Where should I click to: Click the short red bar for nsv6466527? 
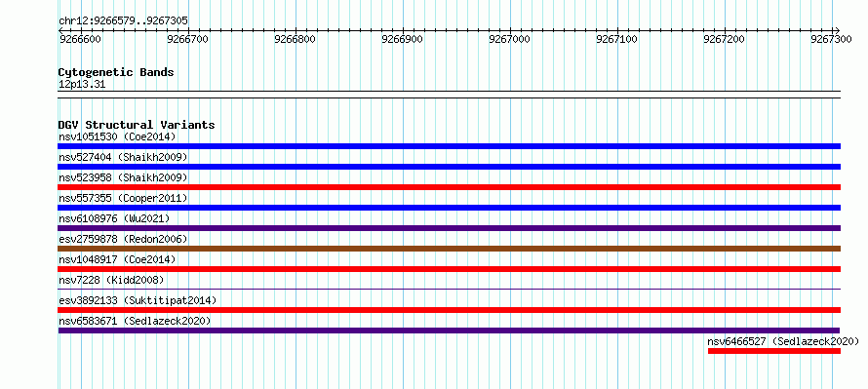coord(774,351)
